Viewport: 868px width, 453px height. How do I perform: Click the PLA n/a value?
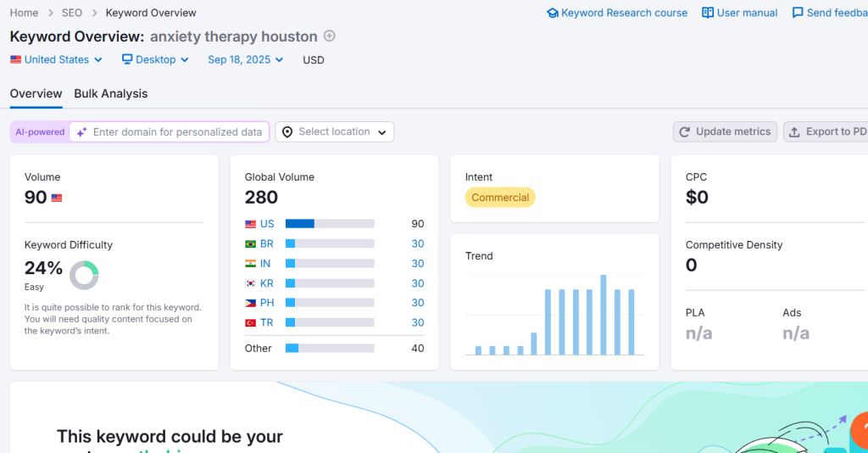[698, 333]
